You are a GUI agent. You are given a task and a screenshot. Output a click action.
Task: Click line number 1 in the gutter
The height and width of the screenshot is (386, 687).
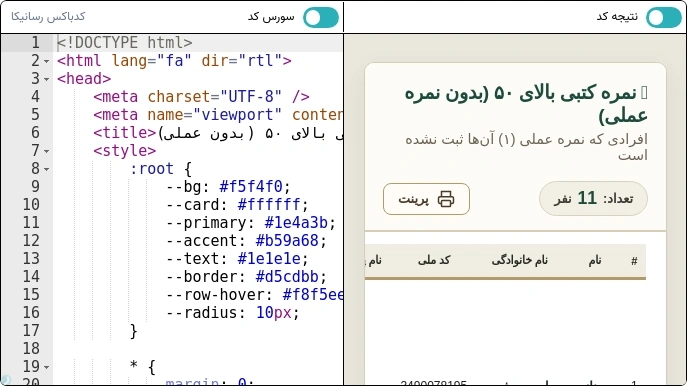pyautogui.click(x=35, y=43)
